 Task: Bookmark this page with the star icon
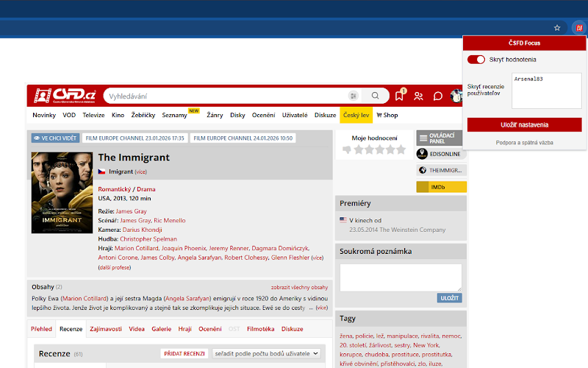click(x=557, y=28)
